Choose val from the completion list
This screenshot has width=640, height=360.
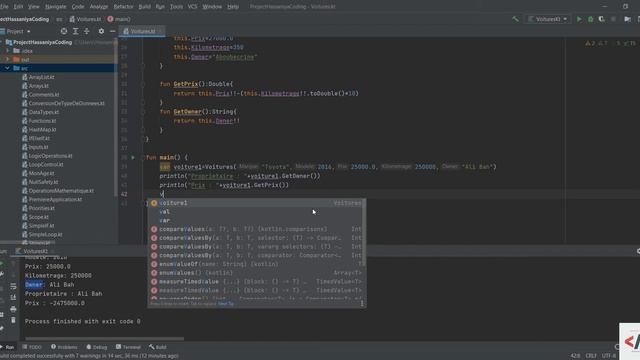coord(256,211)
